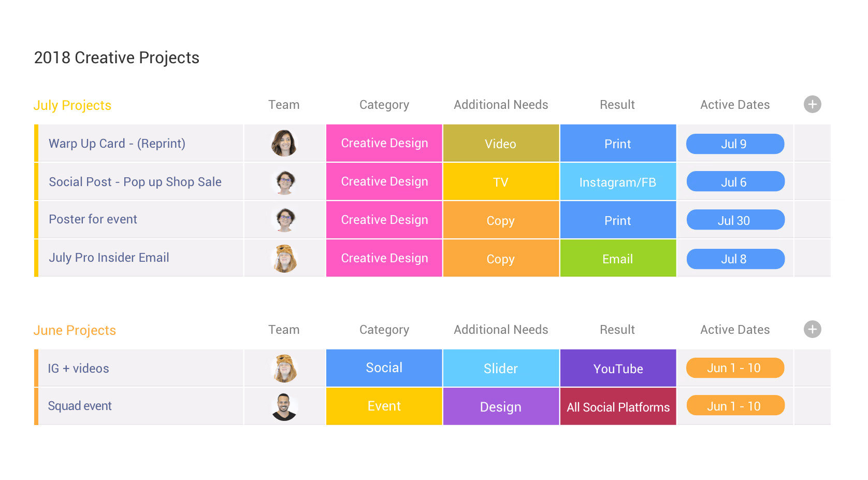Click the green Email result cell
Viewport: 868px width, 480px height.
click(x=618, y=258)
